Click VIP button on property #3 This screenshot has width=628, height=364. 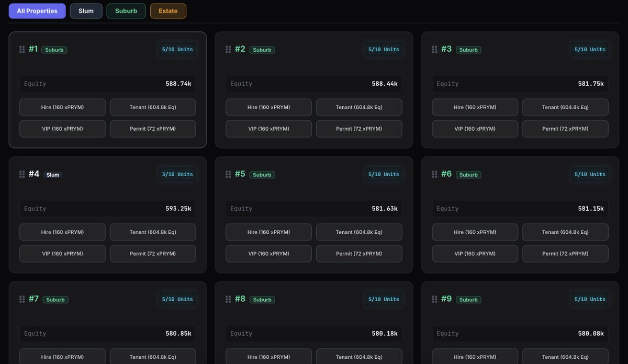475,129
